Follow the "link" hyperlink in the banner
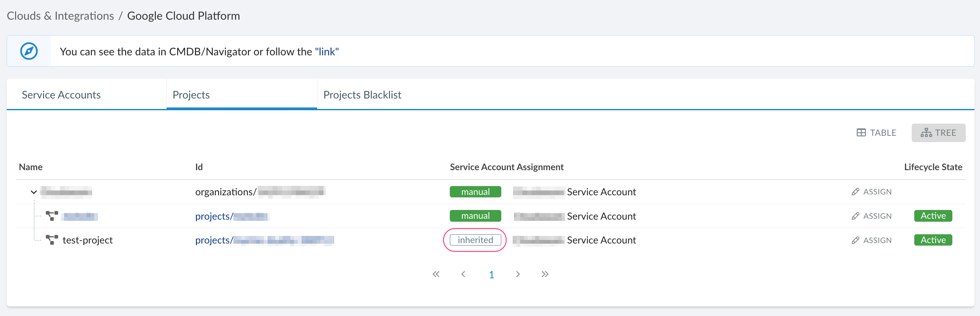This screenshot has height=316, width=980. point(327,52)
